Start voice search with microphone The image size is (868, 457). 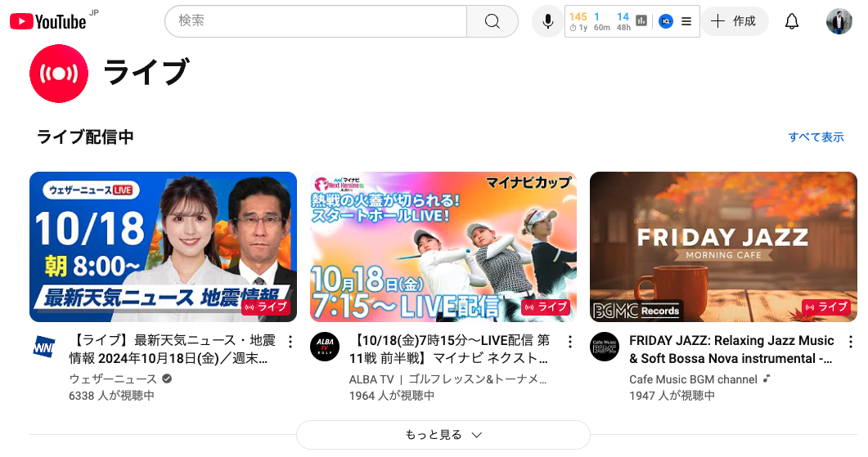pyautogui.click(x=547, y=21)
